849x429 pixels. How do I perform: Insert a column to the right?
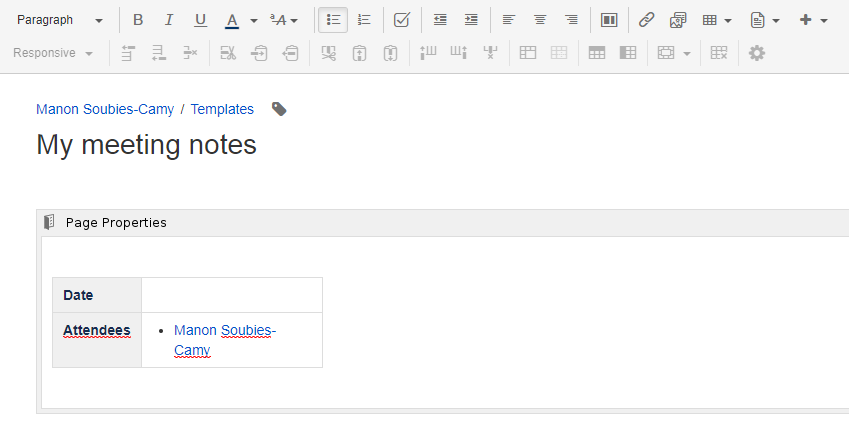pyautogui.click(x=459, y=53)
